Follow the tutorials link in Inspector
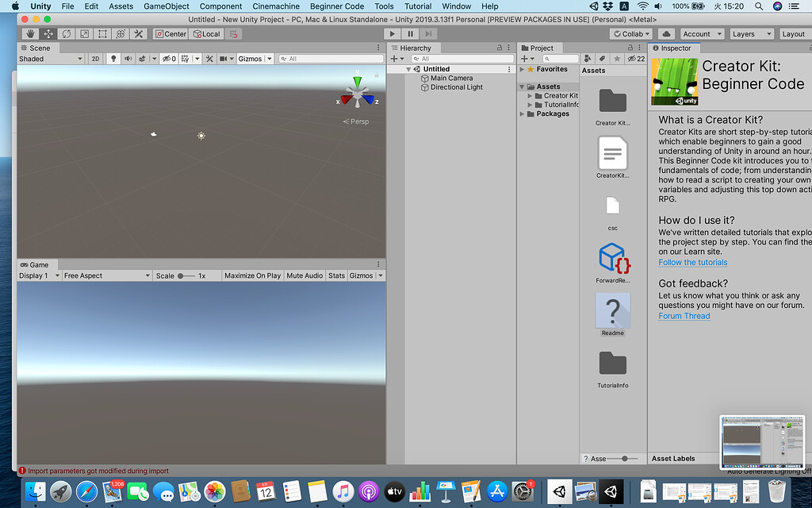This screenshot has height=508, width=812. (692, 262)
